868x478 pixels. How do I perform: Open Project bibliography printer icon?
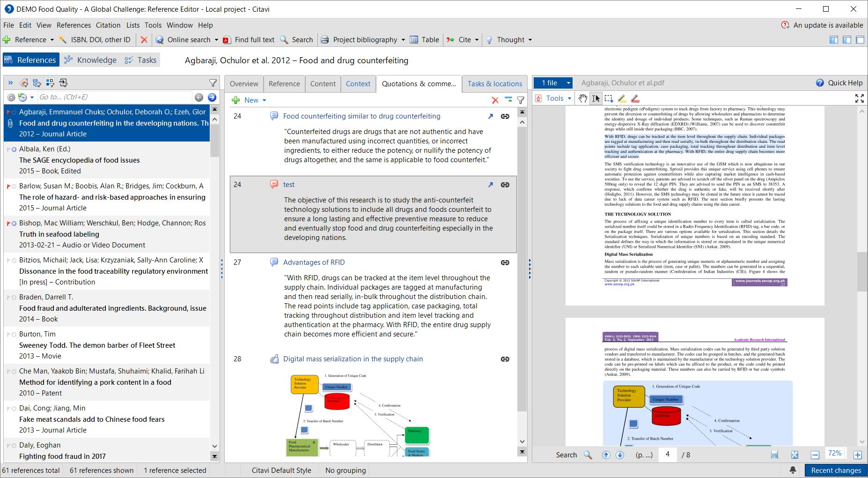point(324,40)
